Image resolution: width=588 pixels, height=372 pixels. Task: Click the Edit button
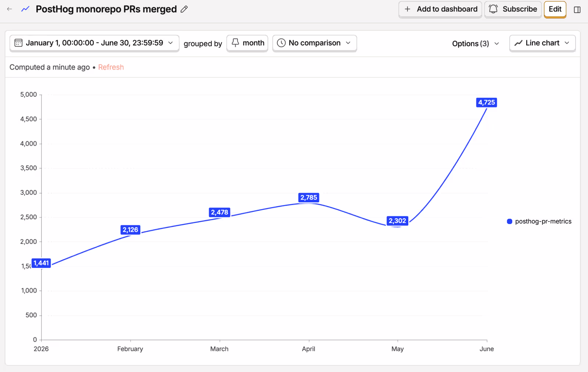pos(555,9)
